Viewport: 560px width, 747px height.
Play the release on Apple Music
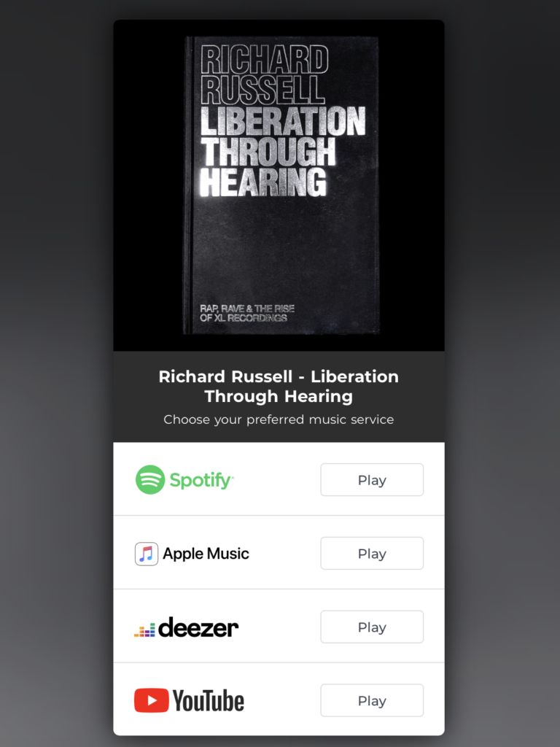(372, 553)
